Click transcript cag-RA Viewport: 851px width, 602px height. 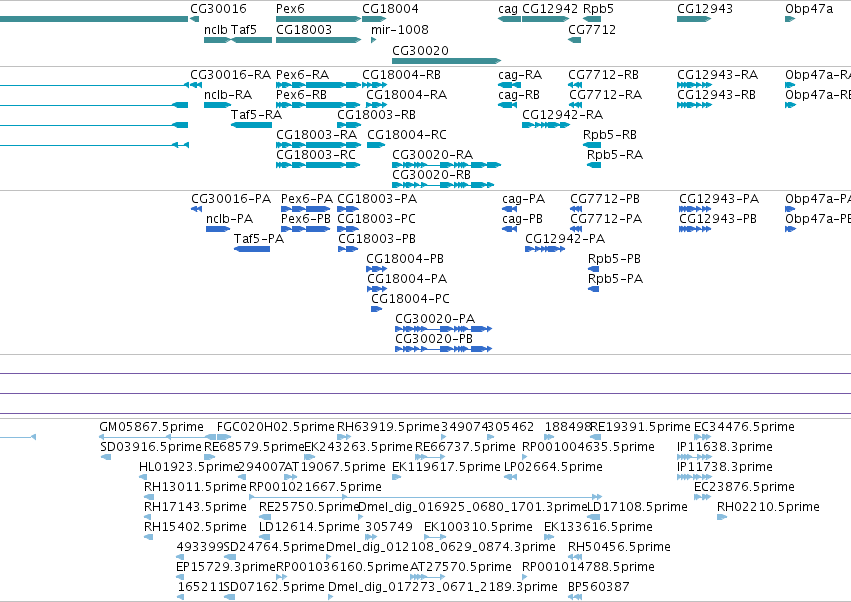[520, 75]
